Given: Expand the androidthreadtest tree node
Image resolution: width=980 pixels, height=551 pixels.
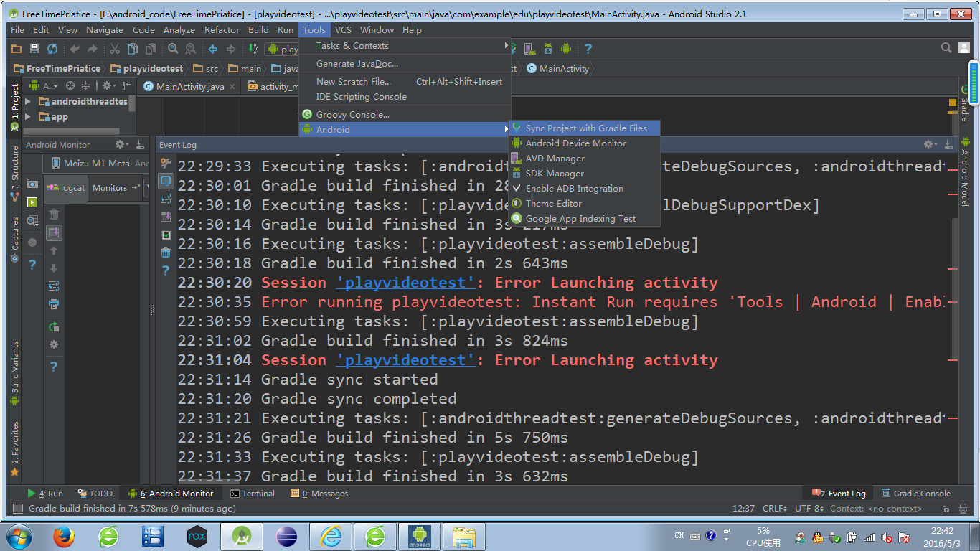Looking at the screenshot, I should [x=28, y=102].
